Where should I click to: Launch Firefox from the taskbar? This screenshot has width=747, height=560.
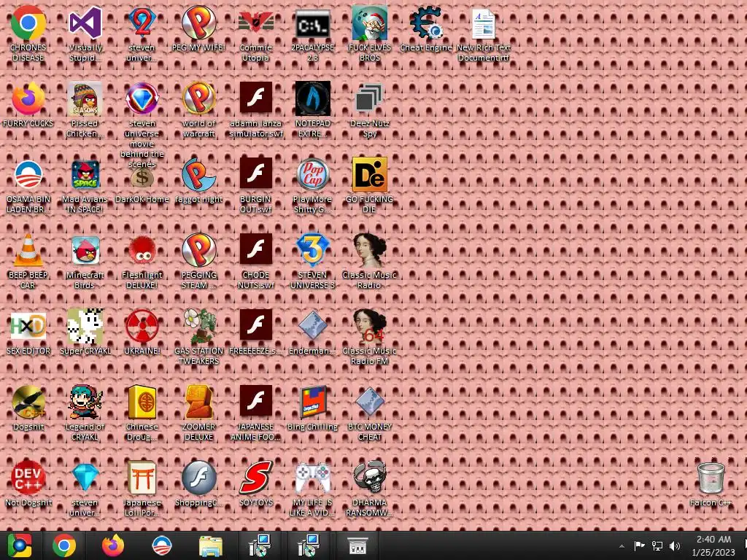coord(113,545)
